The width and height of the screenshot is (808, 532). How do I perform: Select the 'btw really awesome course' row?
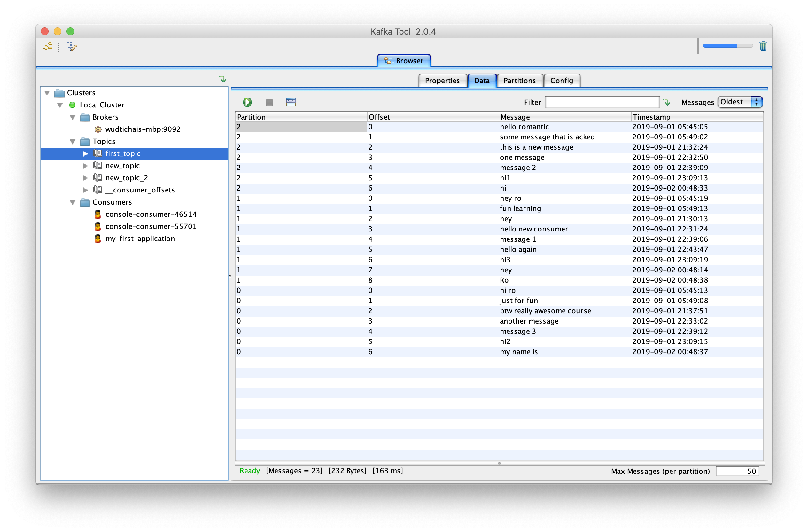pyautogui.click(x=499, y=311)
